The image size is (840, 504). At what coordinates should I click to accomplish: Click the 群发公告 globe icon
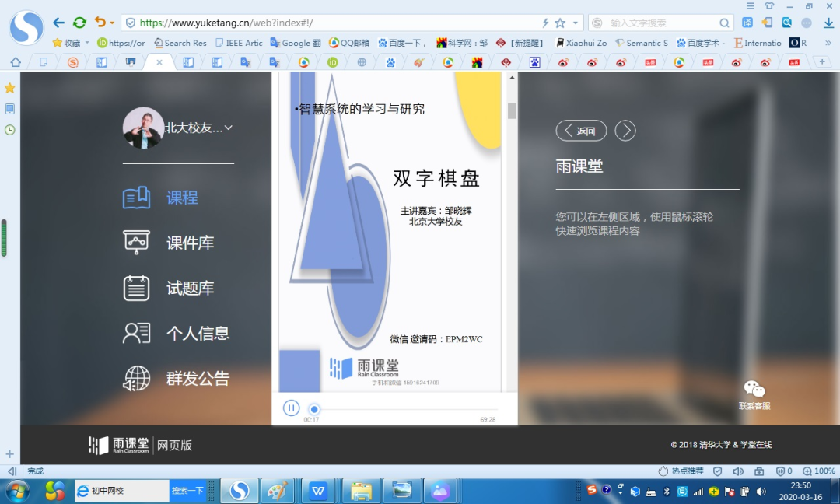pyautogui.click(x=136, y=379)
